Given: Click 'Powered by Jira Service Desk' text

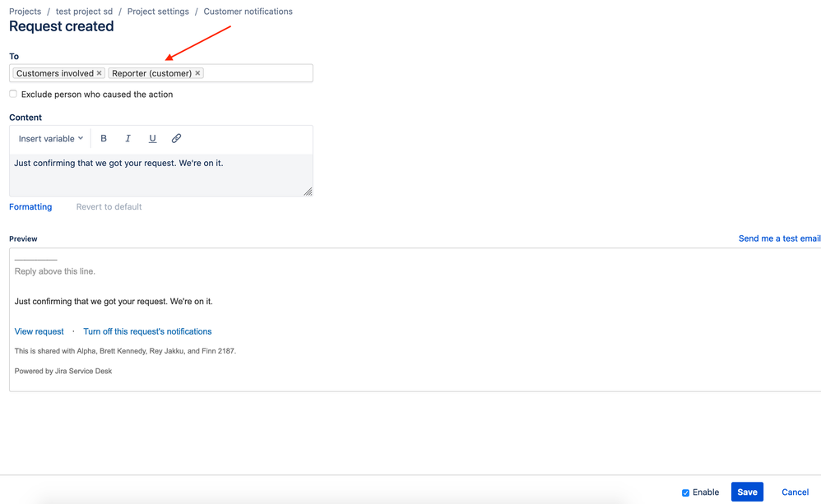Looking at the screenshot, I should point(63,371).
